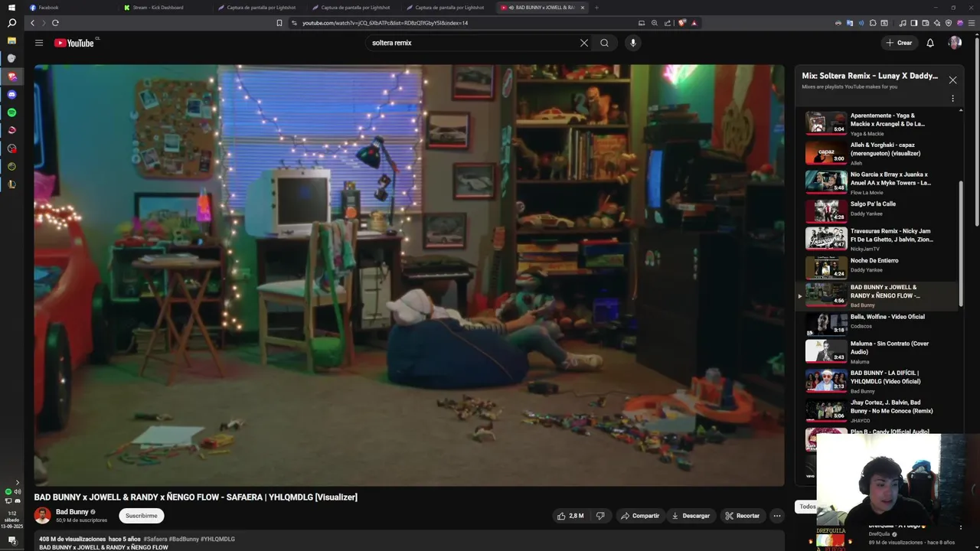Go to YouTube home via logo
The image size is (980, 551).
[74, 43]
